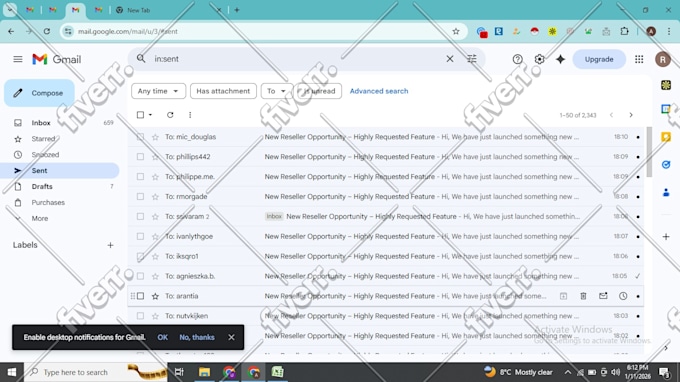
Task: Delete the email to arantia
Action: (x=583, y=296)
